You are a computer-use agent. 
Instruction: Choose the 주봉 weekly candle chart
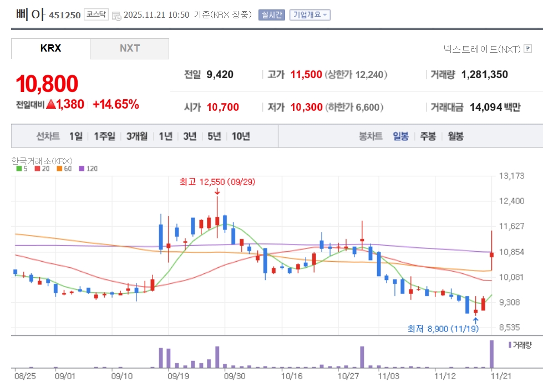click(x=428, y=136)
